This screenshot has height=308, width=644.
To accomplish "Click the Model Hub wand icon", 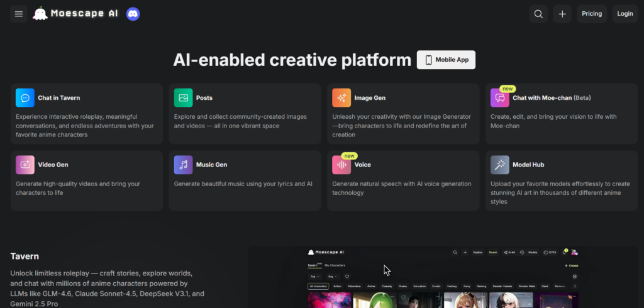I will click(x=500, y=165).
